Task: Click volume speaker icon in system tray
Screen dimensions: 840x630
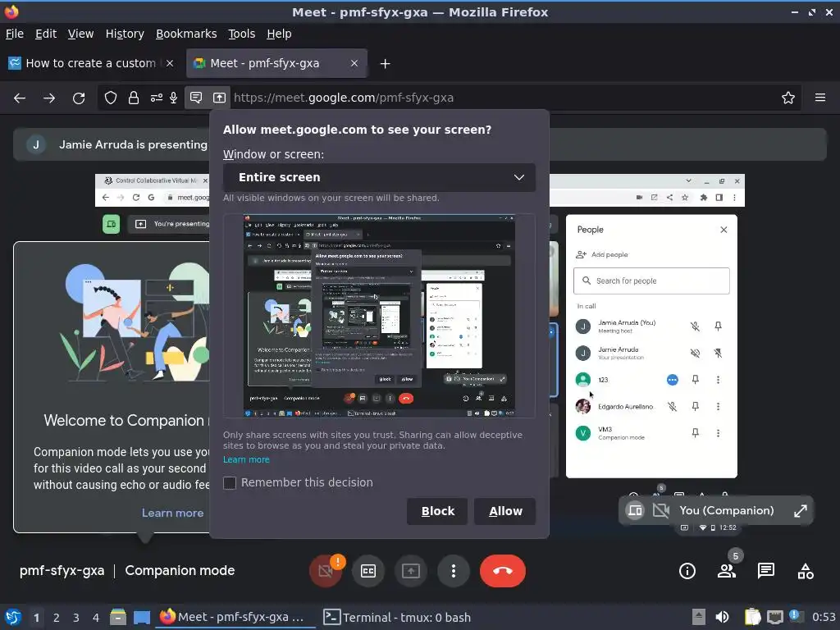Action: pyautogui.click(x=722, y=617)
